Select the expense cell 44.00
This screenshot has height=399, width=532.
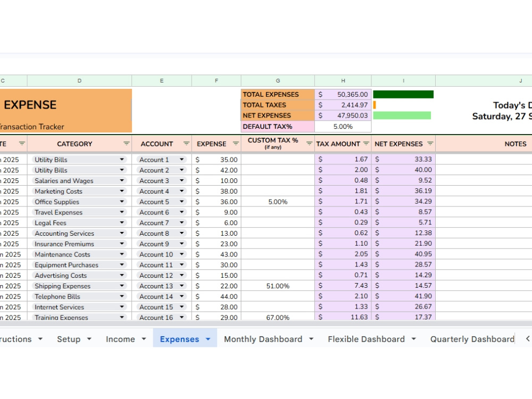pyautogui.click(x=217, y=296)
